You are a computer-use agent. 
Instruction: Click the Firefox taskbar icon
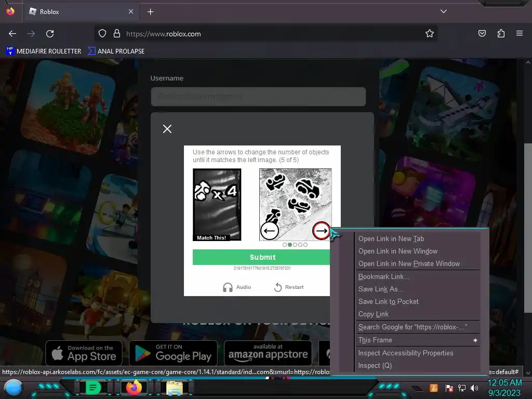134,388
